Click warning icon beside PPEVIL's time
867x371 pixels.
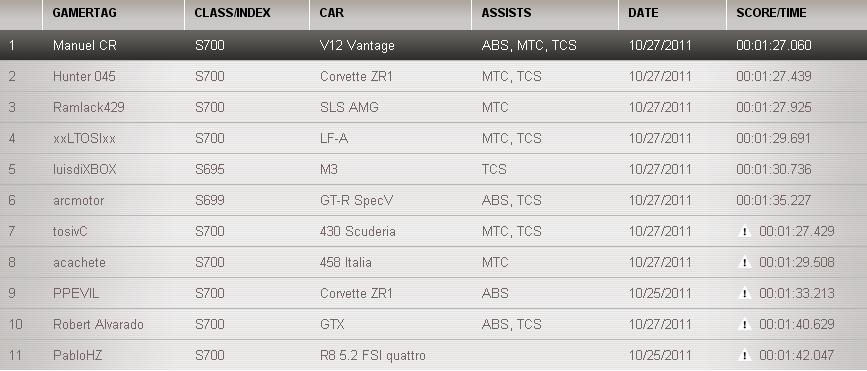click(x=745, y=294)
